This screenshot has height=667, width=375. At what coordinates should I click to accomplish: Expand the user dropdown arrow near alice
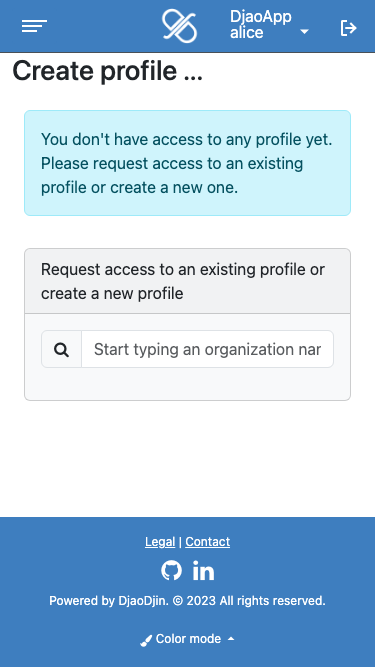(x=304, y=31)
